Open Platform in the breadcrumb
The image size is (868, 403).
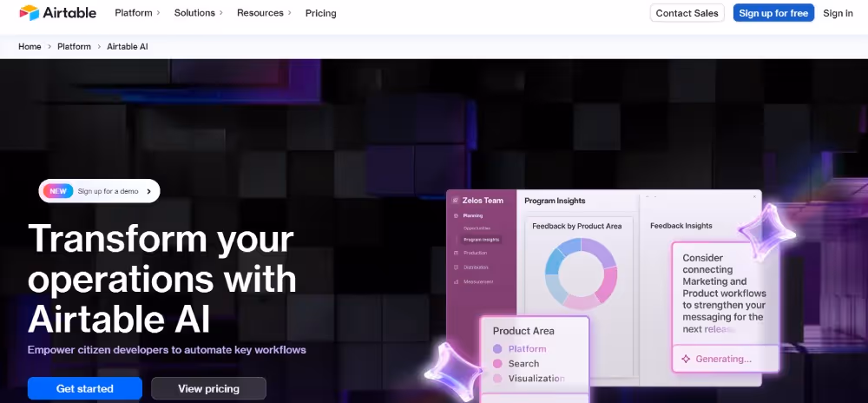(x=74, y=47)
